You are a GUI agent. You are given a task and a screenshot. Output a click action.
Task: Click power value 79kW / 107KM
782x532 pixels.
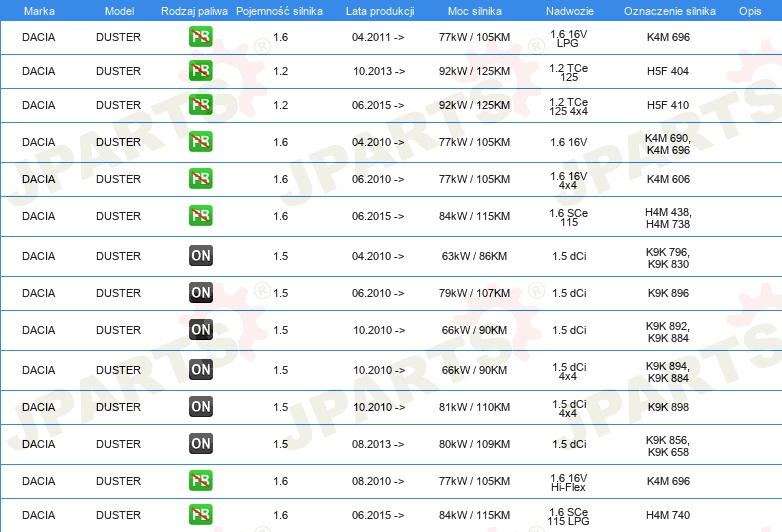(x=474, y=293)
